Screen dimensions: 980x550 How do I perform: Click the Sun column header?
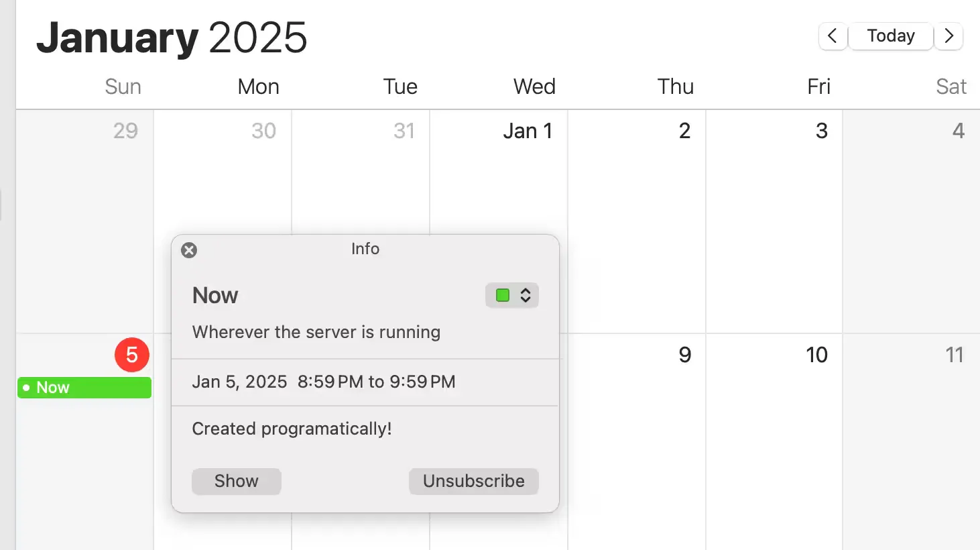tap(123, 87)
